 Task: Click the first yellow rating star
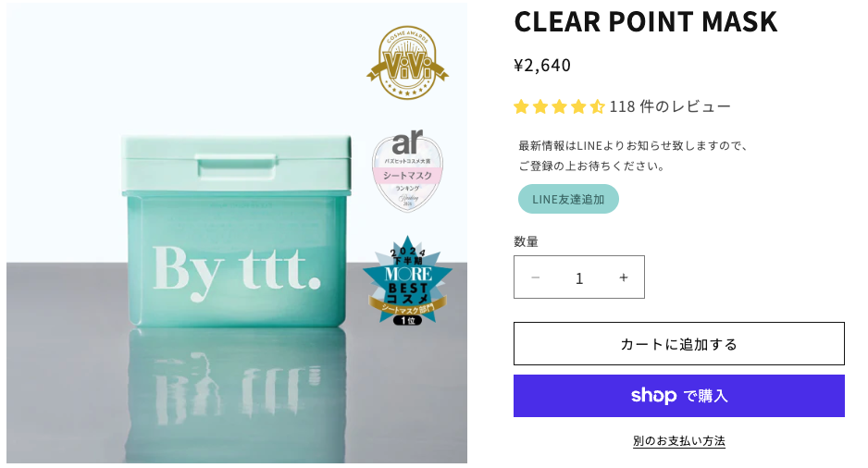point(521,106)
